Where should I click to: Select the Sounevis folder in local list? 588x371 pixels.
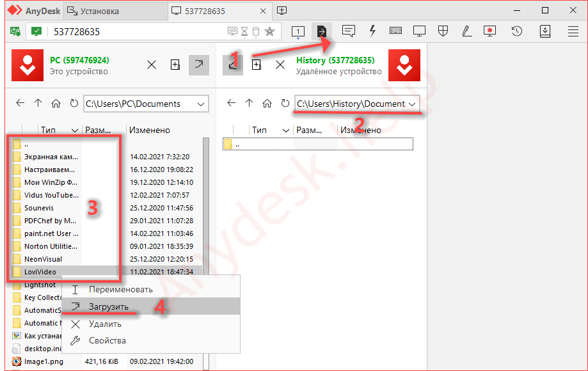coord(39,208)
